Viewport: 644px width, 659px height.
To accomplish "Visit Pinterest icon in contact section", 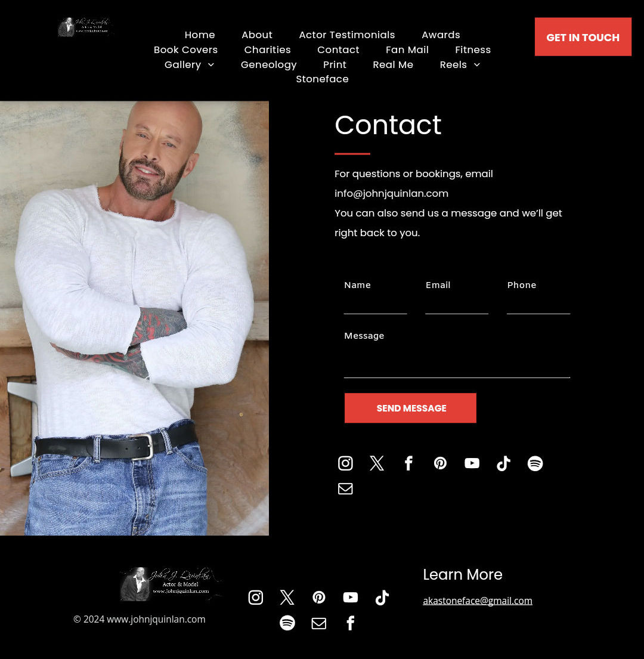I will [x=440, y=463].
